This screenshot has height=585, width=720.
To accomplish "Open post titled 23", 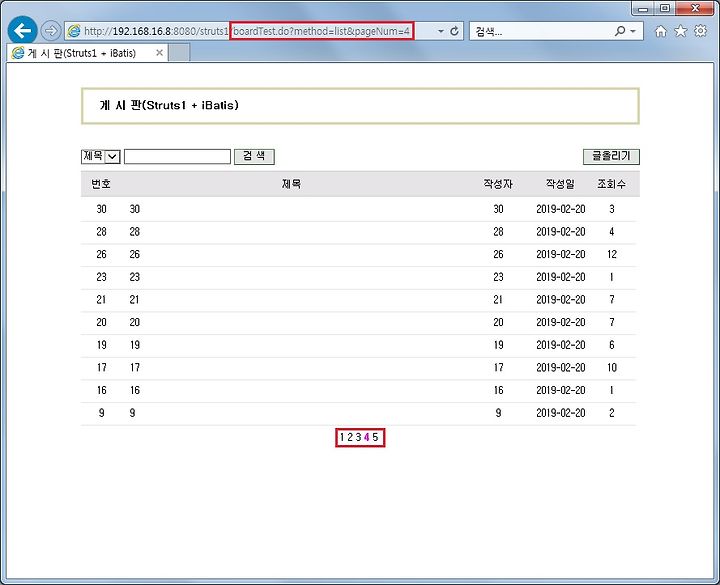I will tap(135, 277).
